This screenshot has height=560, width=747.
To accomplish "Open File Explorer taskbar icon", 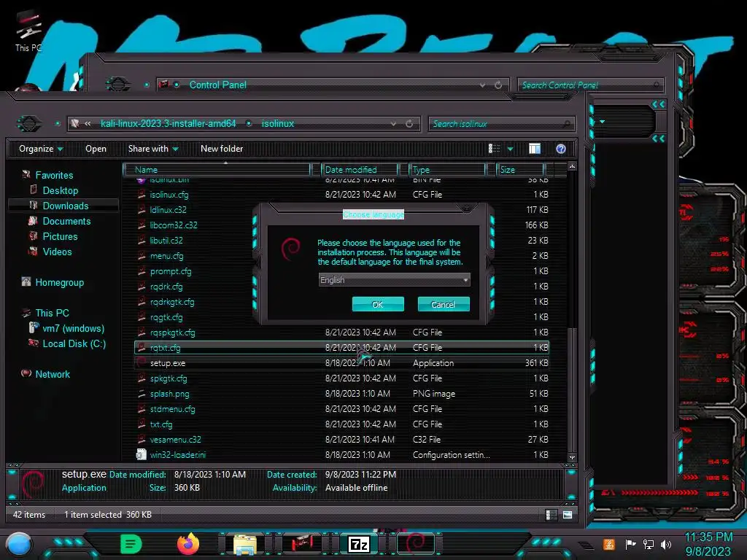I will click(245, 545).
